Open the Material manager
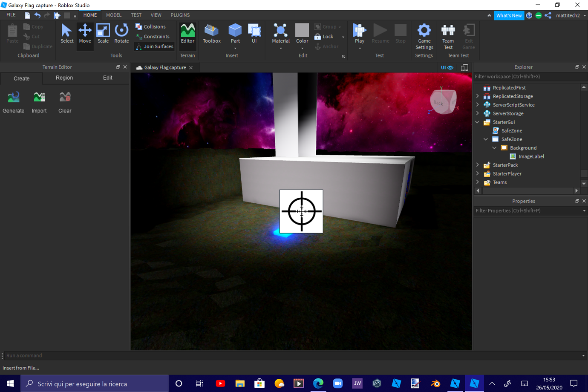Viewport: 588px width, 392px height. pos(280,34)
